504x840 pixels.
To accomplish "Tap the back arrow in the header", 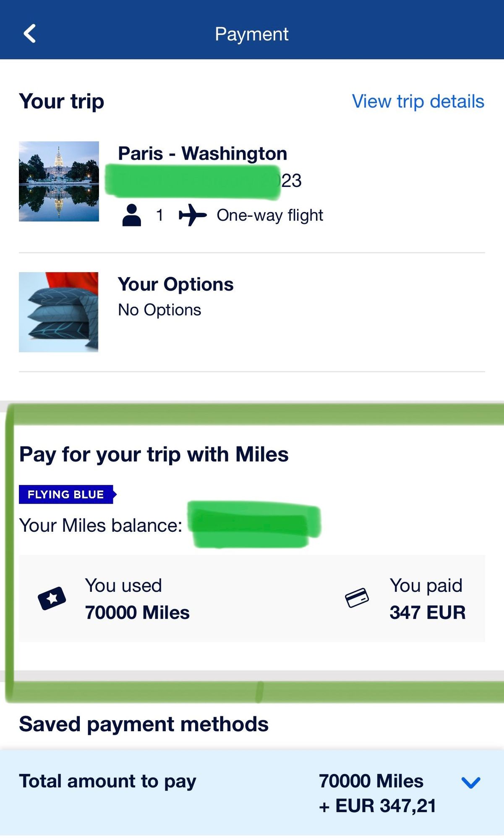I will pyautogui.click(x=30, y=34).
